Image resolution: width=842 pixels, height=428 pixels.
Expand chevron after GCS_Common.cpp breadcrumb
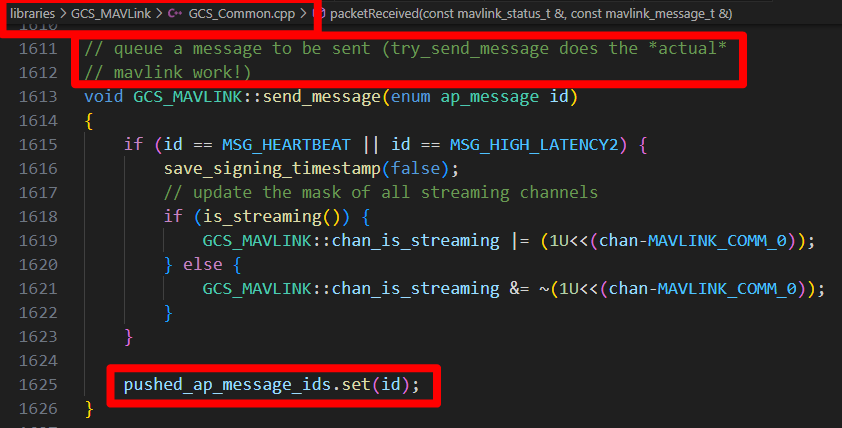click(x=303, y=13)
